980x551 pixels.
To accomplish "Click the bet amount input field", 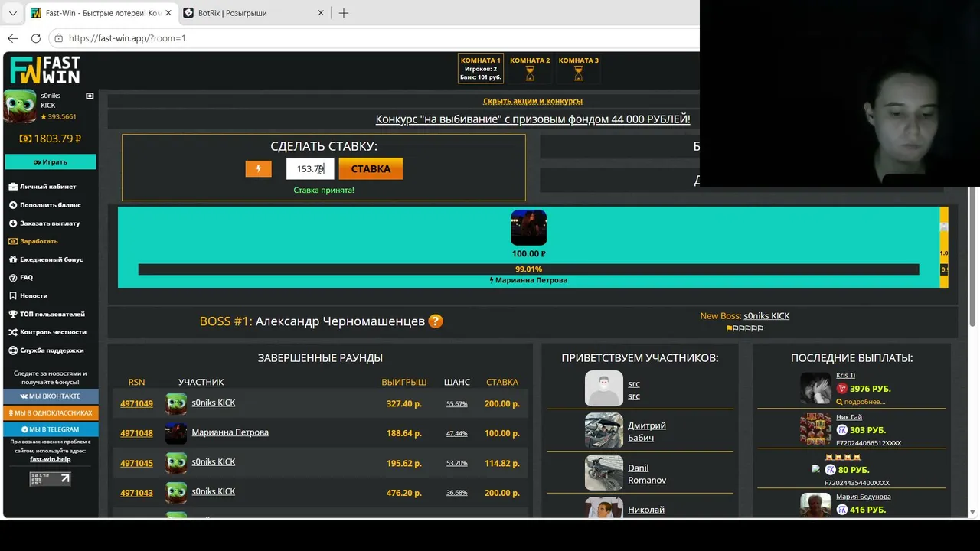I will 310,168.
